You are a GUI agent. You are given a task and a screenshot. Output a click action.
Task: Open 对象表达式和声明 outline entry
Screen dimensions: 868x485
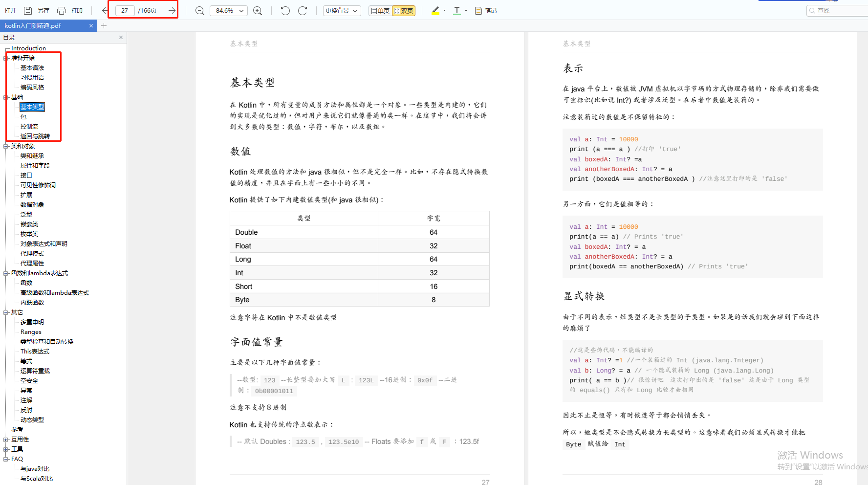pos(44,243)
